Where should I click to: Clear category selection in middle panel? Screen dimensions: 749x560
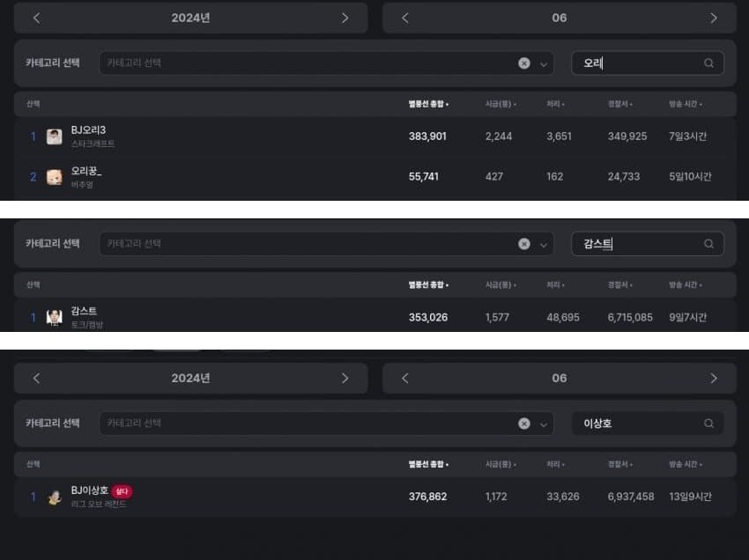click(x=524, y=245)
